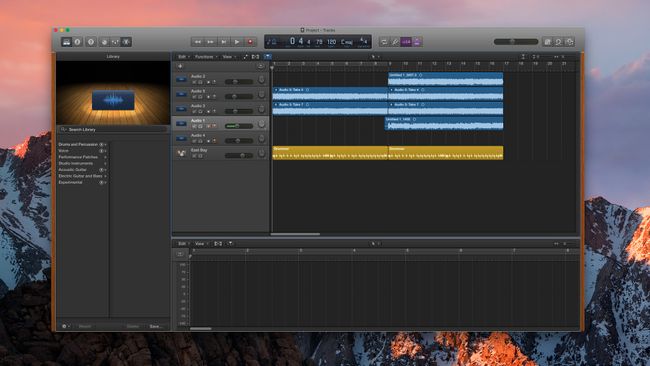Viewport: 650px width, 366px height.
Task: Toggle the purple Count-in button
Action: click(x=406, y=42)
